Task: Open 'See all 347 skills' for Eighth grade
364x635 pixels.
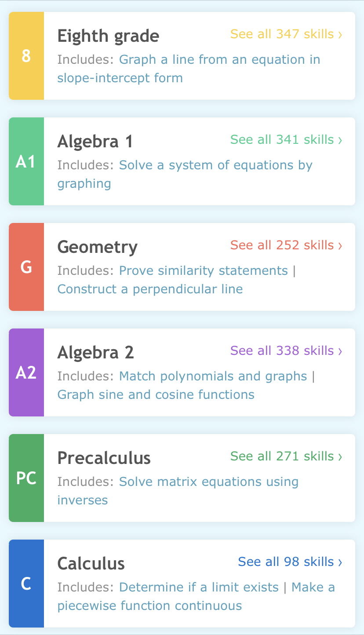Action: pos(286,34)
